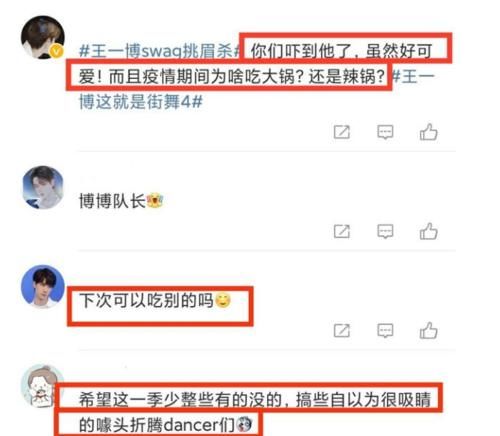Reply to the 下次可以吃别的吗 comment
This screenshot has height=436, width=500.
385,331
